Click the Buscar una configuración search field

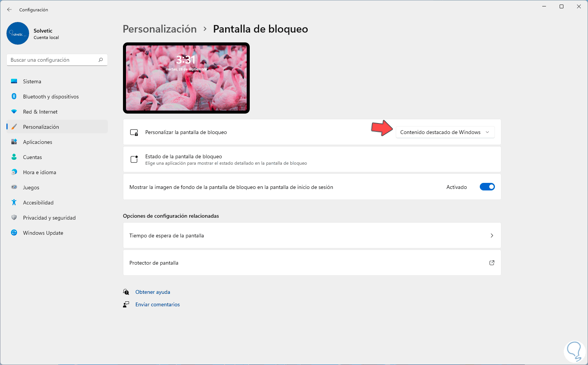57,60
